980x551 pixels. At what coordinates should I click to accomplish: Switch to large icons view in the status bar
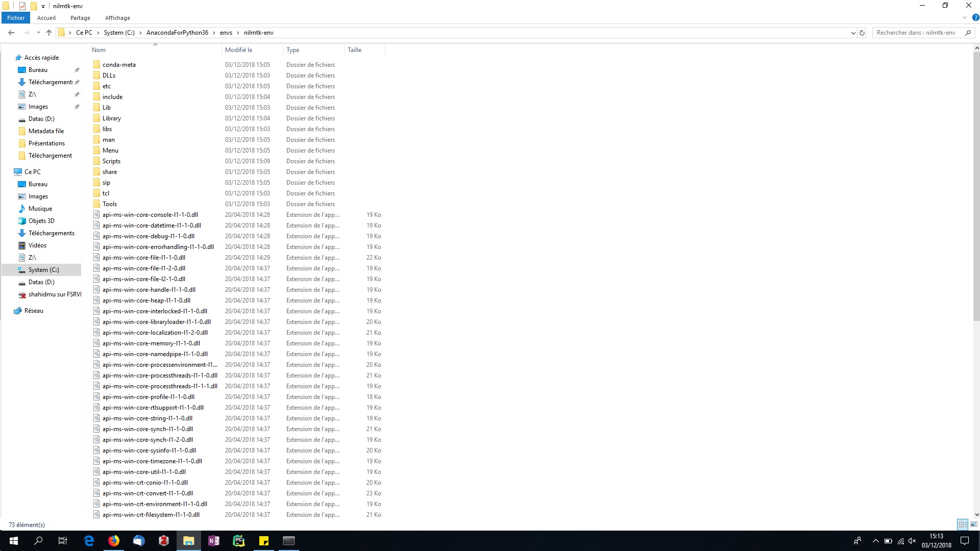click(x=973, y=524)
